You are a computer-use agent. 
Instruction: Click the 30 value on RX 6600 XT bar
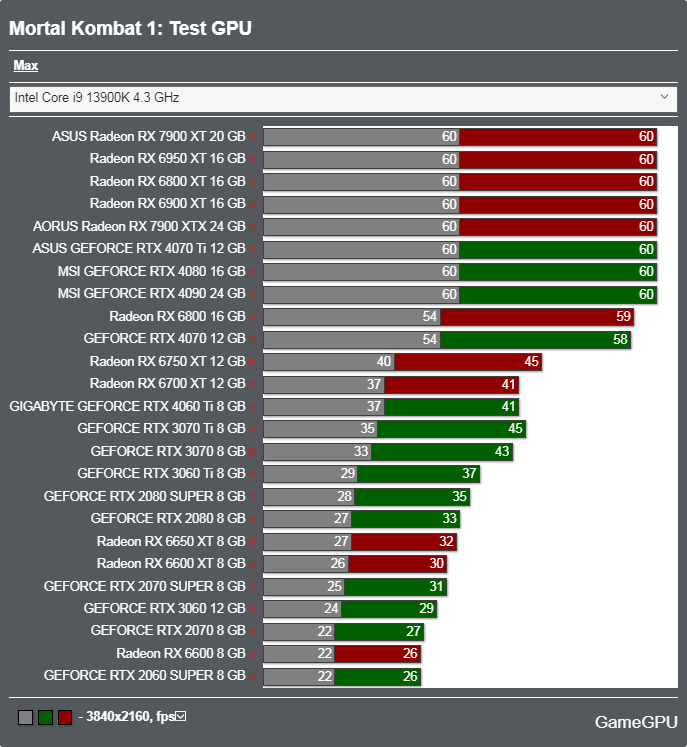tap(436, 564)
